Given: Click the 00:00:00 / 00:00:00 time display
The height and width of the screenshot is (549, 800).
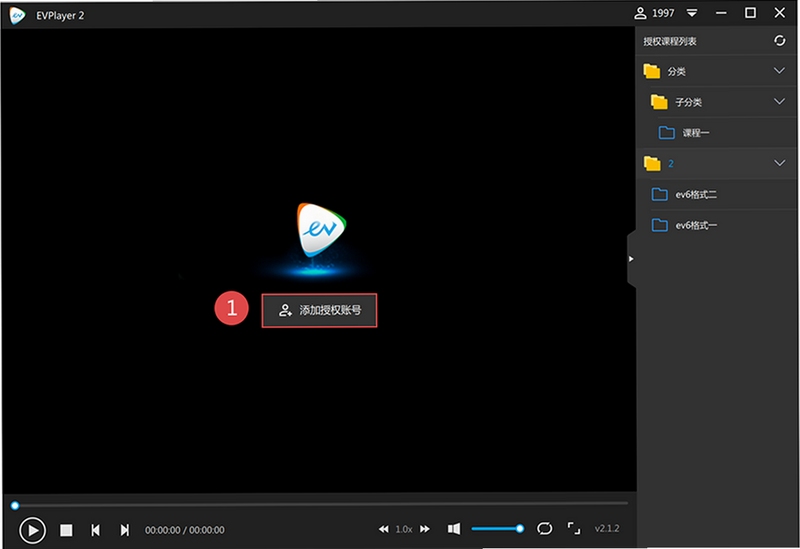Looking at the screenshot, I should coord(185,530).
